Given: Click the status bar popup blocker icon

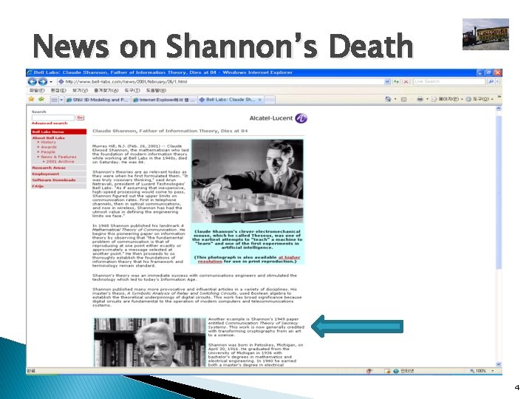Looking at the screenshot, I should click(369, 371).
